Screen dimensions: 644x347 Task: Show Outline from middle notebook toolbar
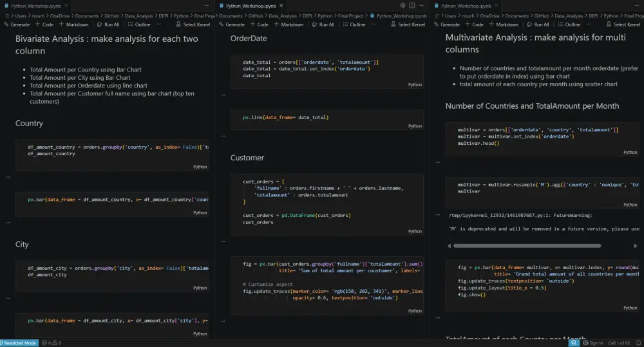tap(354, 24)
